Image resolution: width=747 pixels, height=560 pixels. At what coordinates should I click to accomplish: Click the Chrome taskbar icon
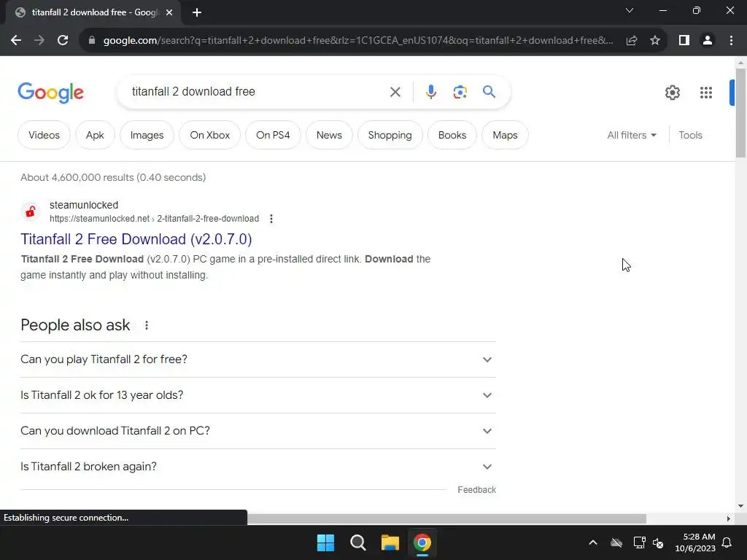(422, 542)
